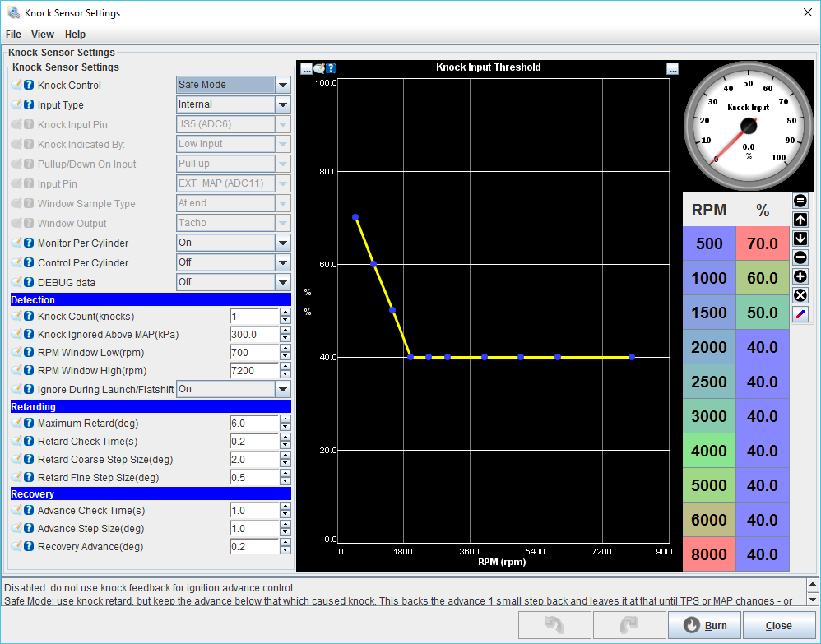
Task: Click the minus icon to decrement table value
Action: (800, 257)
